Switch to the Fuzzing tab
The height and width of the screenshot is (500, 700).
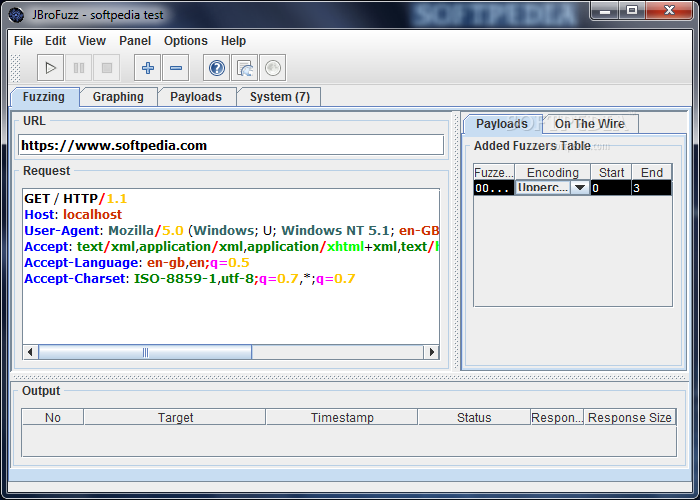pyautogui.click(x=44, y=97)
